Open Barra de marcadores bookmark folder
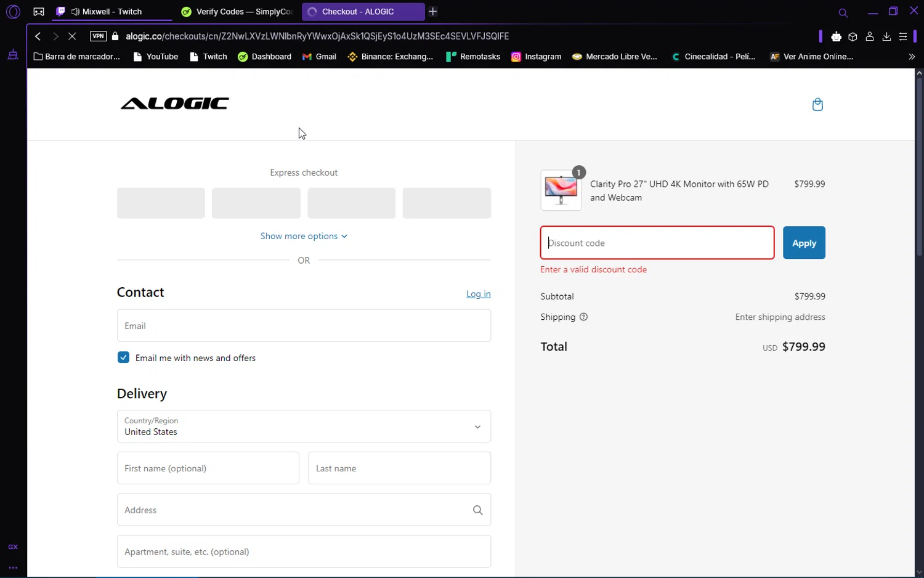This screenshot has height=578, width=924. pos(77,57)
